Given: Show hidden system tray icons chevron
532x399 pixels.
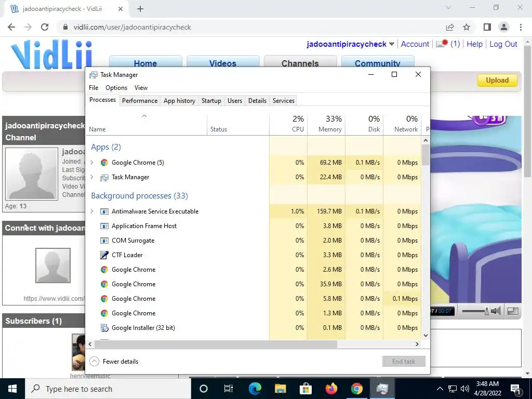Looking at the screenshot, I should tap(440, 389).
